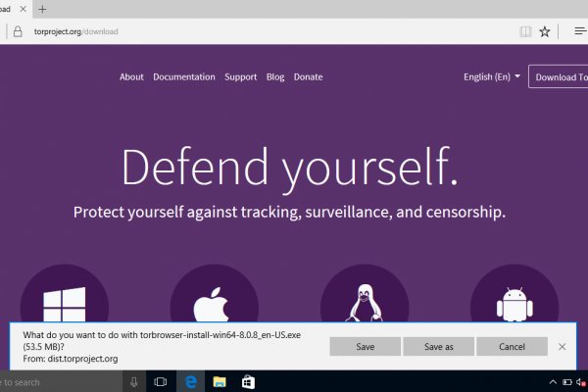Open reading view book icon

[x=526, y=31]
